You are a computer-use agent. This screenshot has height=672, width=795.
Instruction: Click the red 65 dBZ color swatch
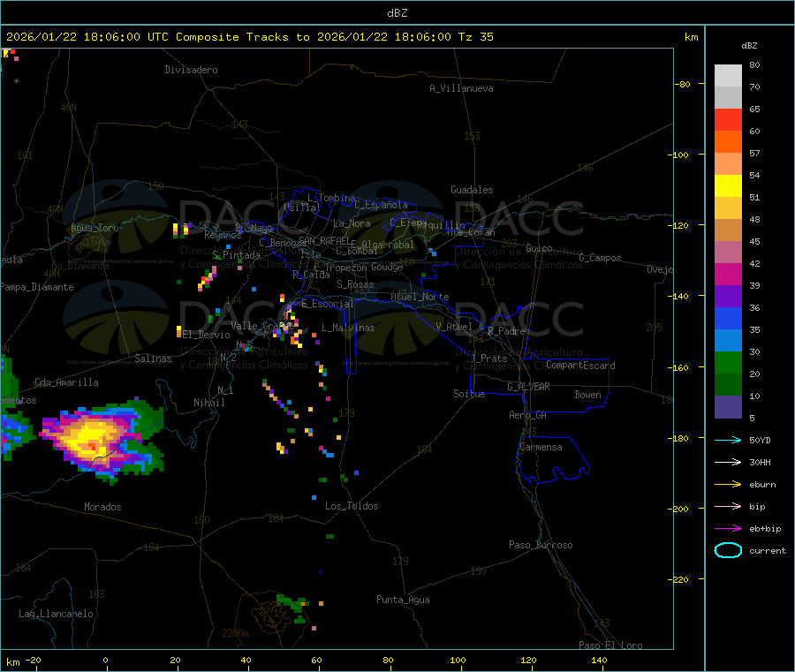[x=728, y=119]
